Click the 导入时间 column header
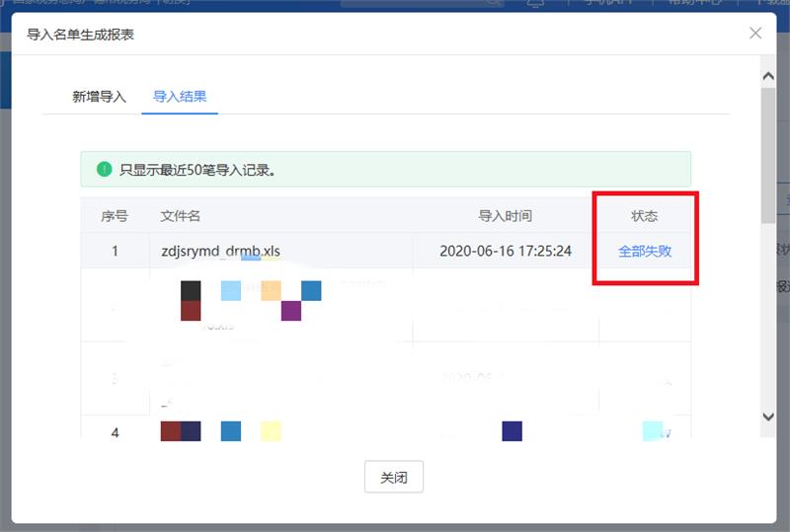The height and width of the screenshot is (532, 790). point(505,216)
